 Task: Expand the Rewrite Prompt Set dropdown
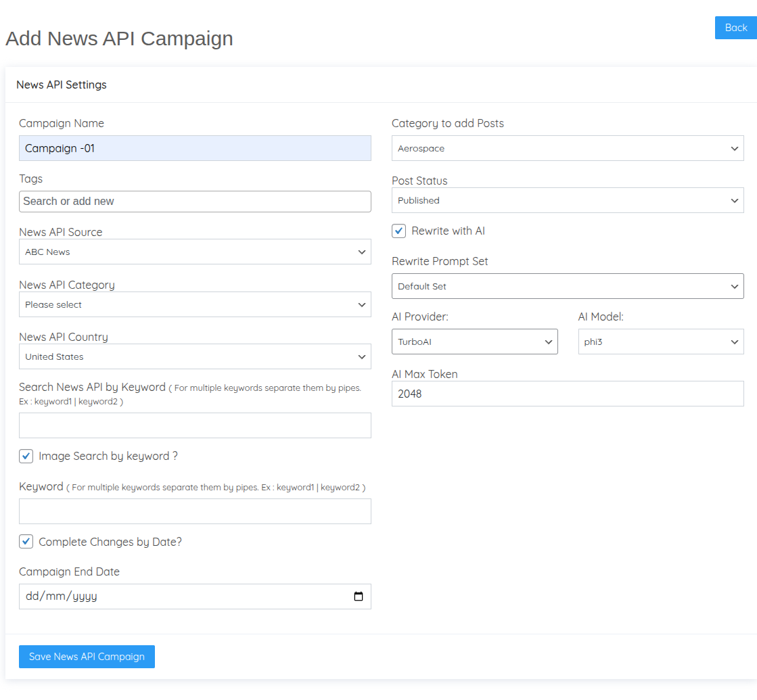567,286
